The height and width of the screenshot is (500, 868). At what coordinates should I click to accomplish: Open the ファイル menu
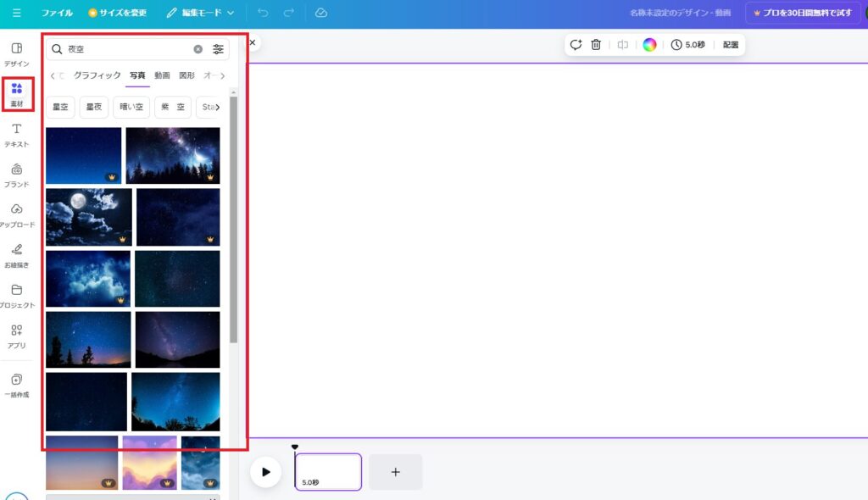coord(57,13)
